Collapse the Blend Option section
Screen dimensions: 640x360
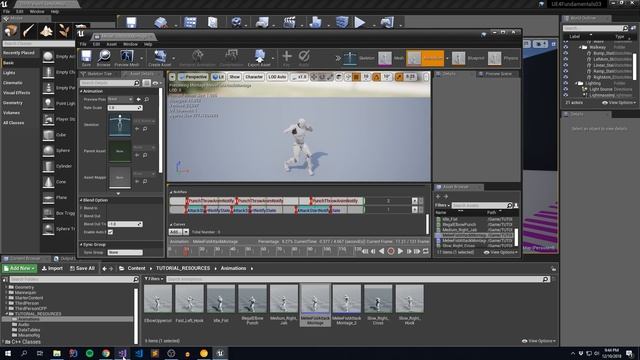(x=81, y=200)
